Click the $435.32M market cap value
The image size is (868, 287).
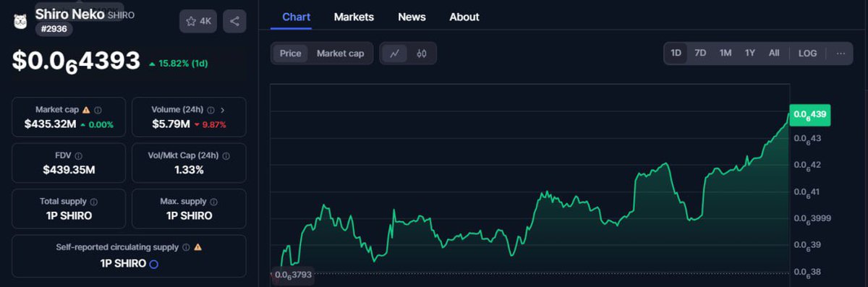(x=50, y=124)
